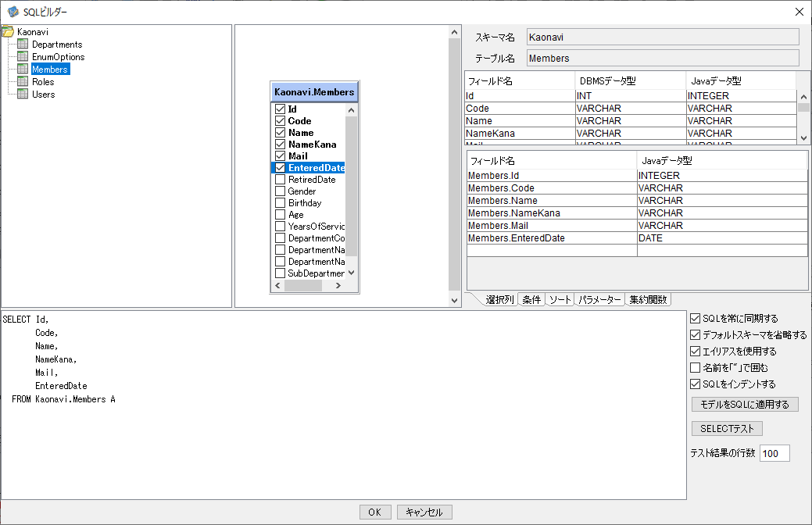The height and width of the screenshot is (525, 812).
Task: Click the INT data type cell
Action: pos(630,96)
